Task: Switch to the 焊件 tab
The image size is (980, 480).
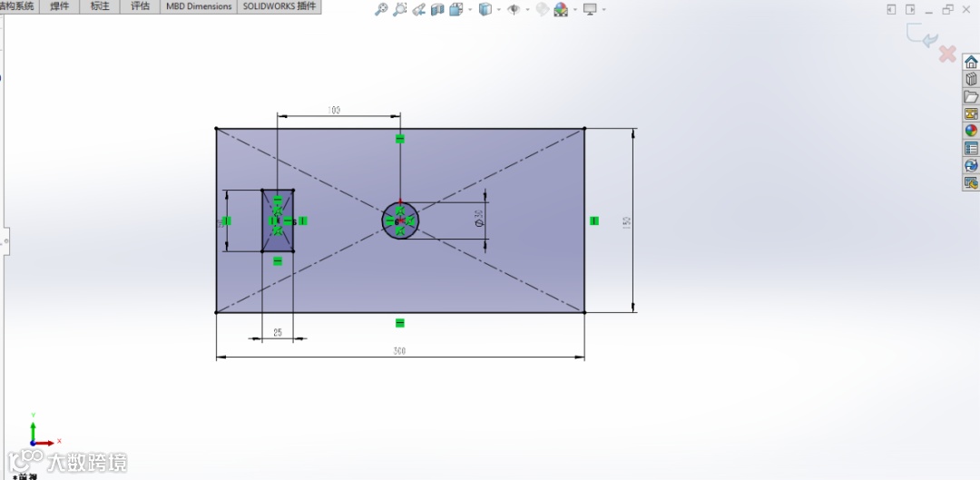Action: [x=59, y=6]
